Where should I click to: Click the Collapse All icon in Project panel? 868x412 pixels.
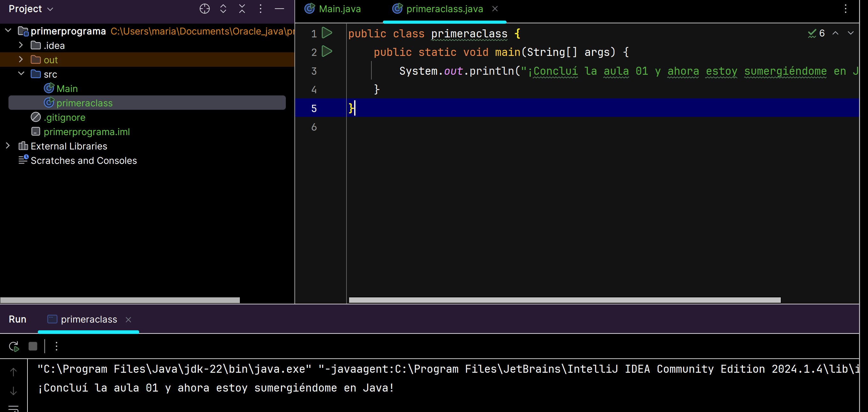242,9
